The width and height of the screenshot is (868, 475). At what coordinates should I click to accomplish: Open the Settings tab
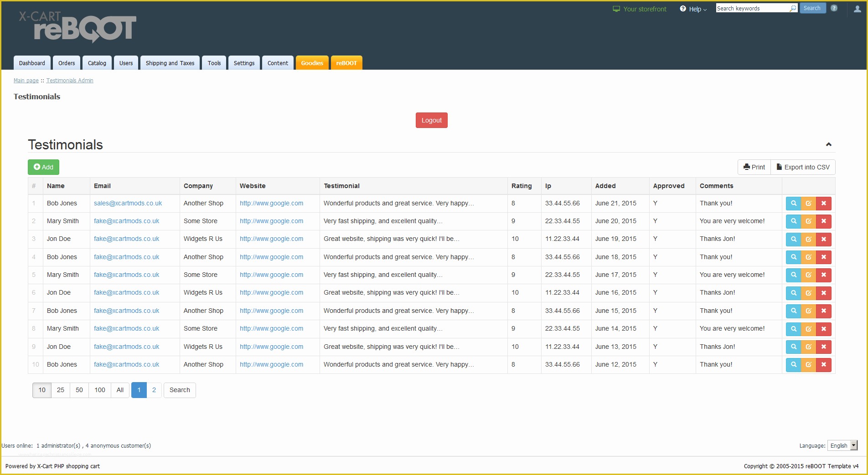pyautogui.click(x=244, y=63)
